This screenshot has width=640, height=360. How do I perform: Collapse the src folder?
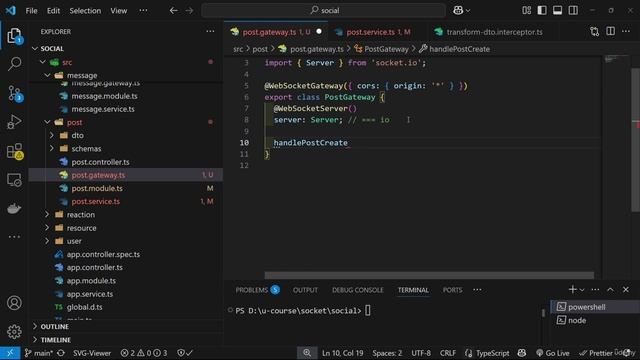pyautogui.click(x=42, y=62)
